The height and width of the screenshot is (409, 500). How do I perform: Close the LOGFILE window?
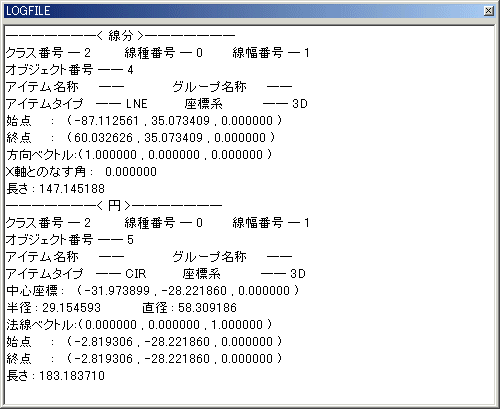click(x=488, y=11)
